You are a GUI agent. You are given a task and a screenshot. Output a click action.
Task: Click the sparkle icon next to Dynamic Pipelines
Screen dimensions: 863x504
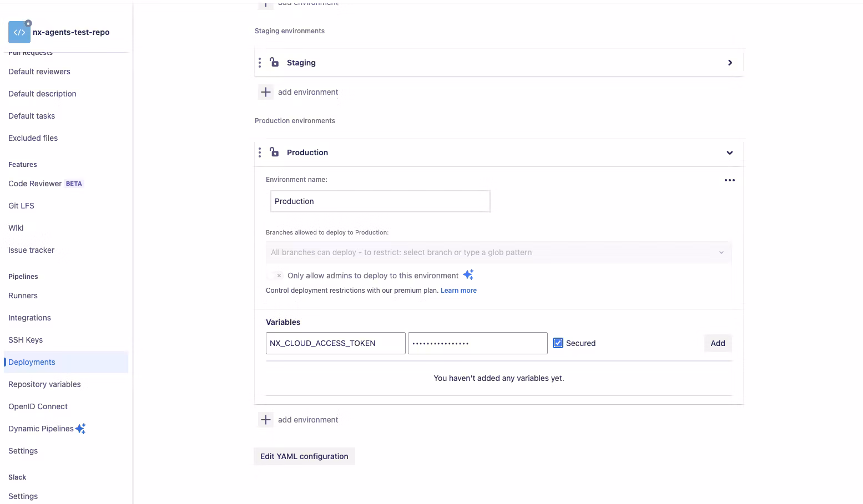tap(81, 428)
